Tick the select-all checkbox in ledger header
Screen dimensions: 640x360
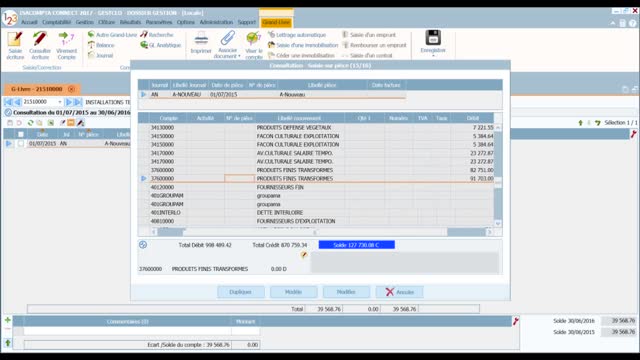(x=20, y=134)
